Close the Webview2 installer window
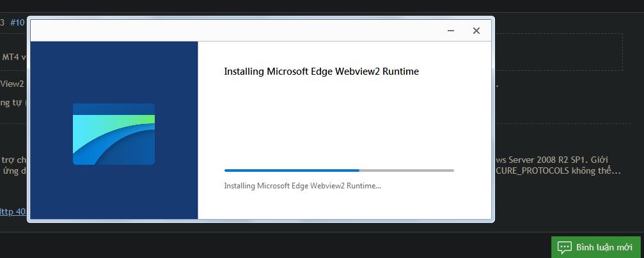Screen dimensions: 644x258 pos(476,31)
